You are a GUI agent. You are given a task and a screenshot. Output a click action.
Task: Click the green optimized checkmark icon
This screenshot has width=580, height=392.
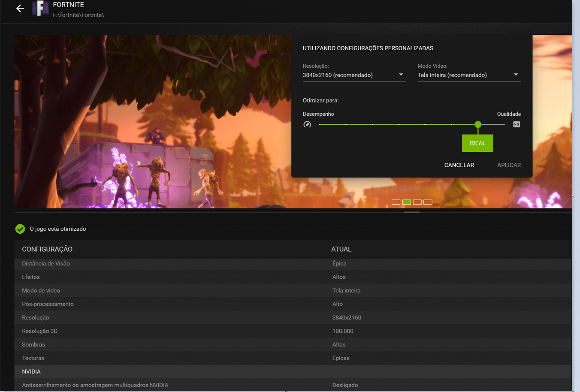pos(20,229)
